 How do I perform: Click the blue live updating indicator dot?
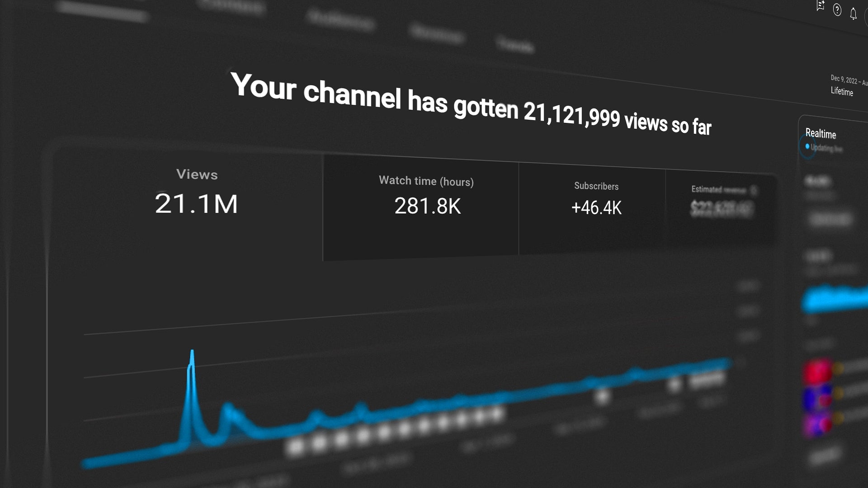[x=807, y=146]
